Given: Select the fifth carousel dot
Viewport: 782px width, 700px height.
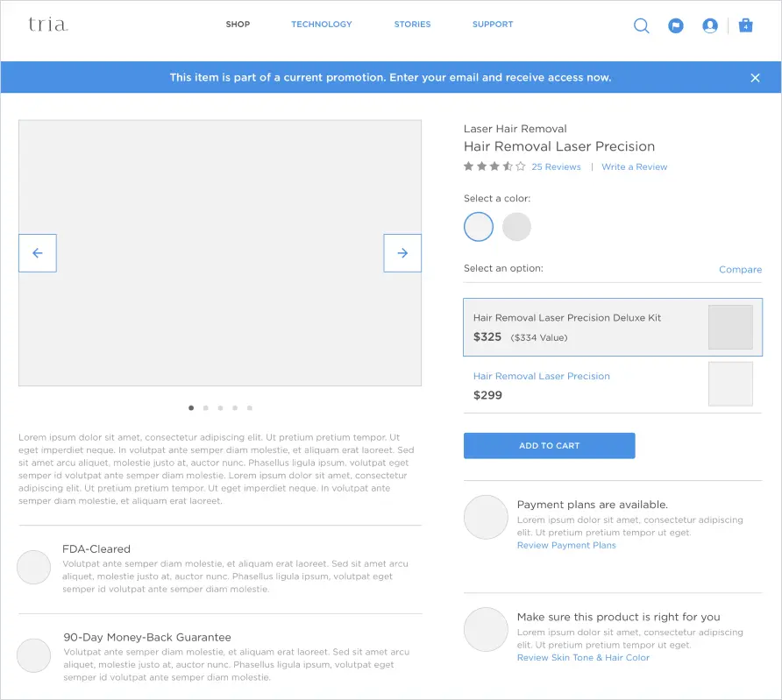Looking at the screenshot, I should pos(250,408).
